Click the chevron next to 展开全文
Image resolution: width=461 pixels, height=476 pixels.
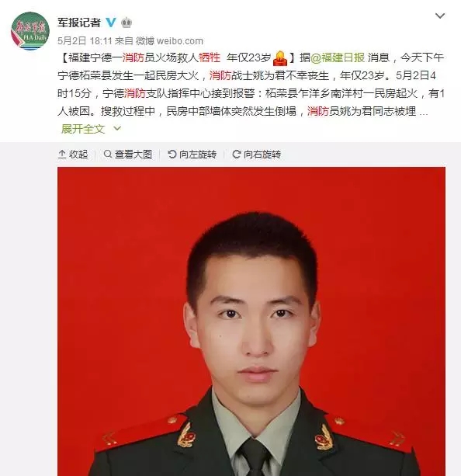117,129
